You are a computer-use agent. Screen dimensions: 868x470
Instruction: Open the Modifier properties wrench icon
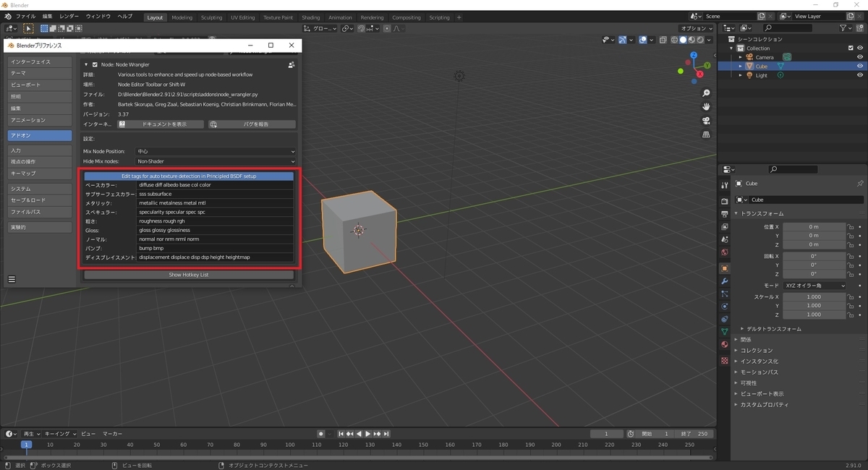point(725,281)
